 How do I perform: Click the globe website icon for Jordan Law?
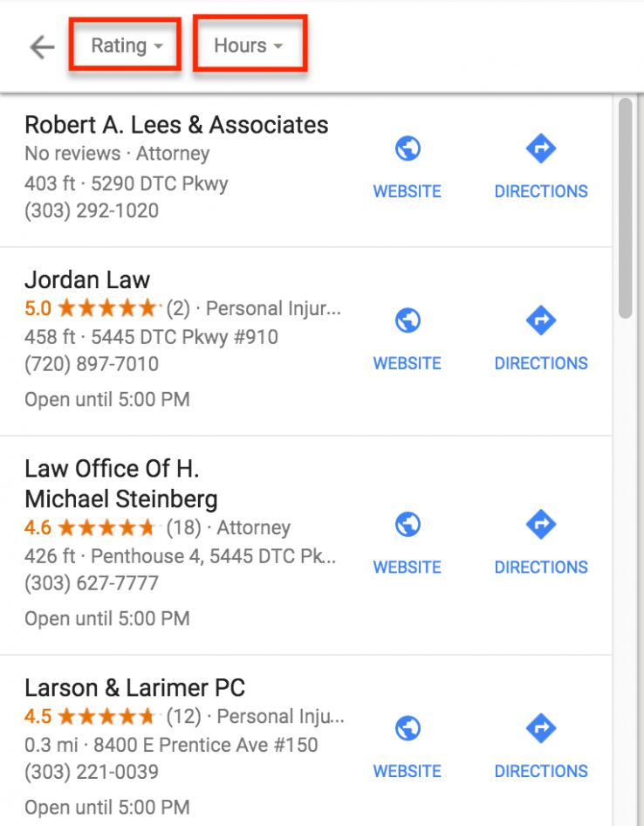[x=408, y=321]
